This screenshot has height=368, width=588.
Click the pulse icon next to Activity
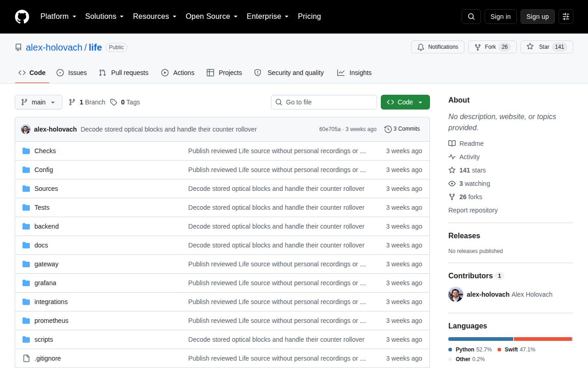point(452,157)
